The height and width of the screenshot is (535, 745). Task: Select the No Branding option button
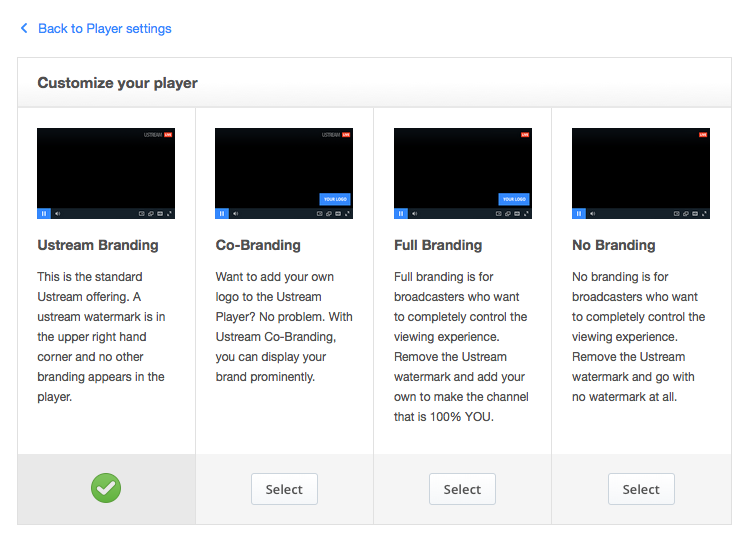pos(641,489)
